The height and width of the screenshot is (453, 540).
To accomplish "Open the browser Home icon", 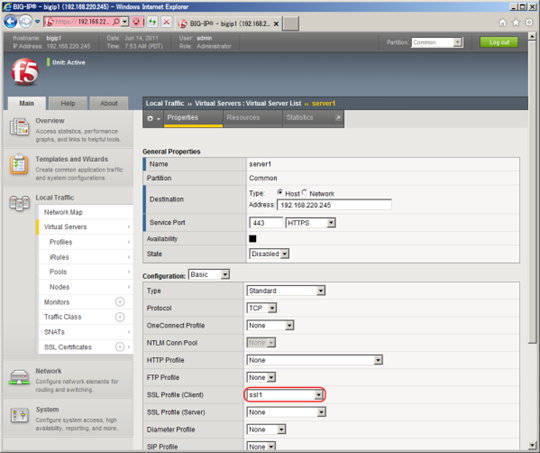I will (x=502, y=23).
